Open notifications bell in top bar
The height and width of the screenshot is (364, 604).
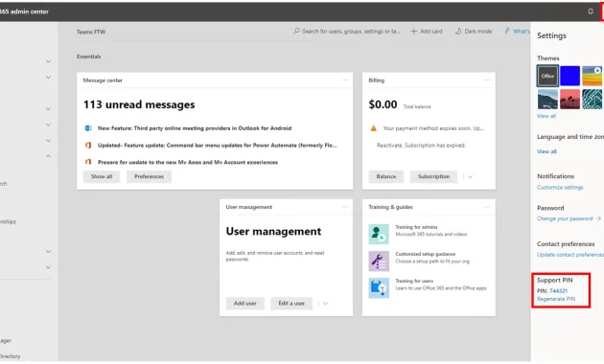click(591, 11)
